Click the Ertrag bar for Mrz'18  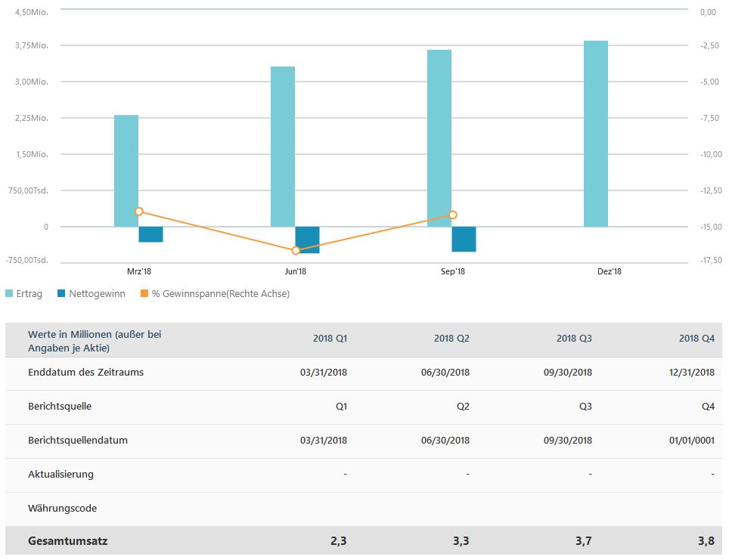click(x=126, y=171)
